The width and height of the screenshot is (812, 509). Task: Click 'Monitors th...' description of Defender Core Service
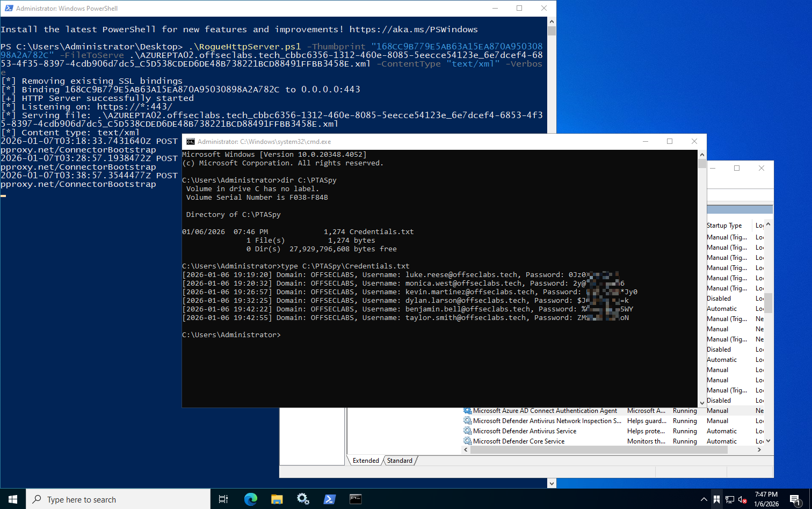click(x=646, y=441)
